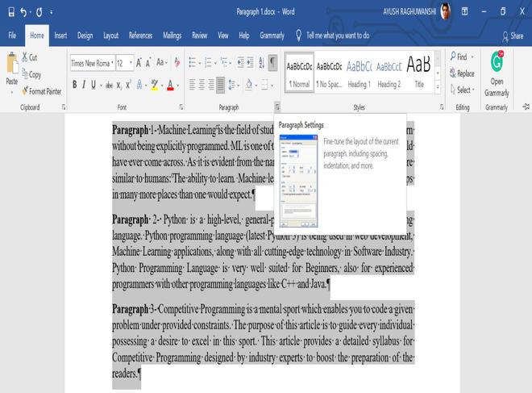The image size is (532, 393).
Task: Expand the font size dropdown
Action: point(131,63)
